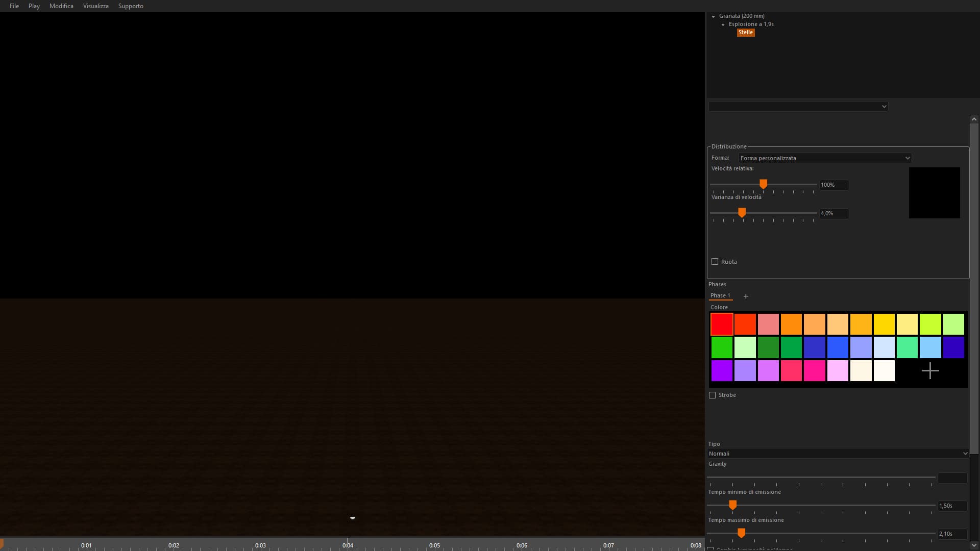Viewport: 980px width, 551px height.
Task: Toggle the brightness-over-time checkbox at panel bottom
Action: point(710,549)
